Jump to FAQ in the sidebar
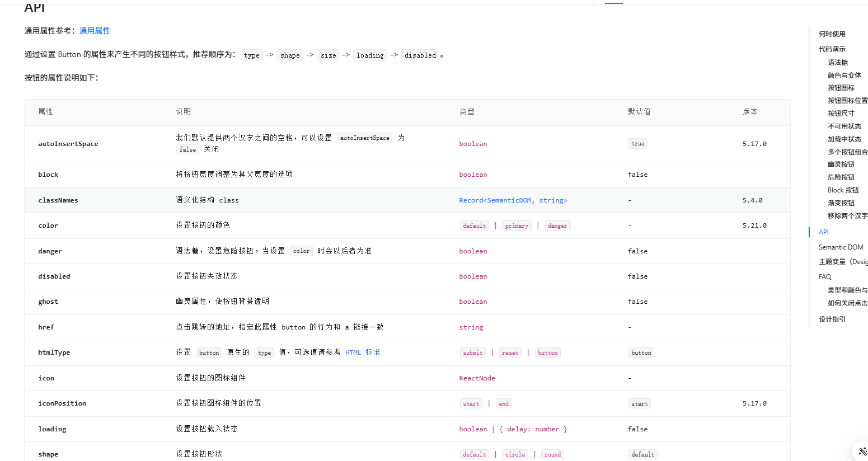Image resolution: width=868 pixels, height=461 pixels. click(825, 277)
